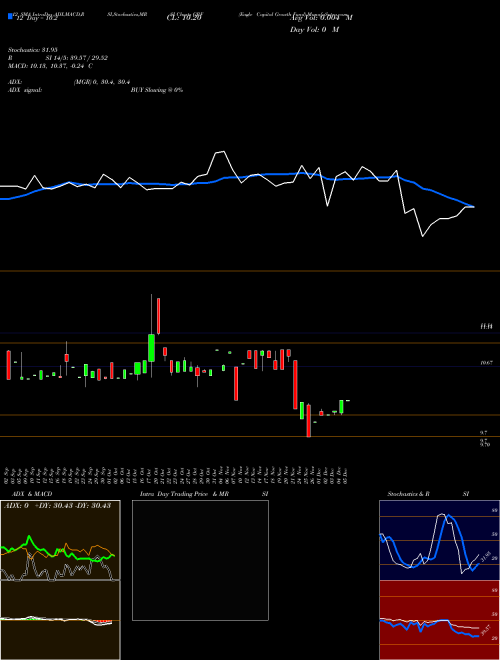Click the tall red candle at the chart high

click(x=158, y=316)
